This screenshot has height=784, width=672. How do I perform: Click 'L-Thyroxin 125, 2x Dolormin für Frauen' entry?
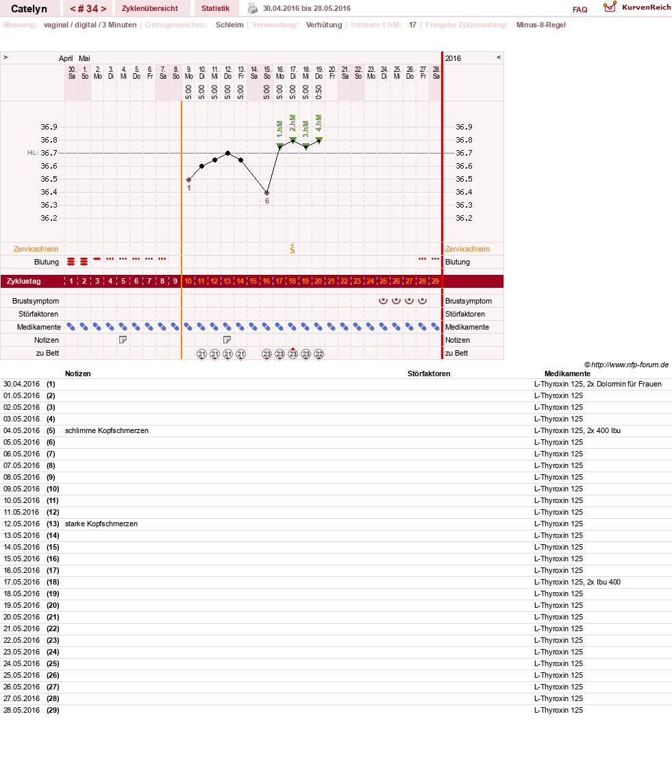coord(597,384)
